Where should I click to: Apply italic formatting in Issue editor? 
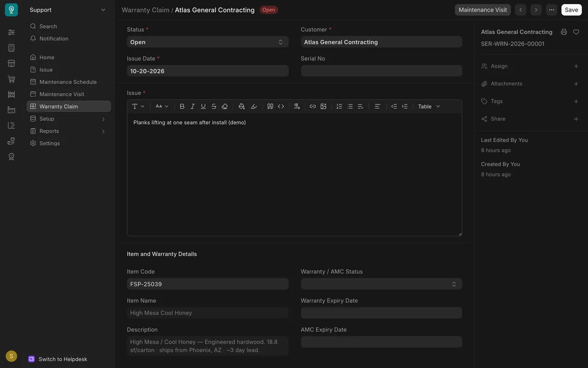192,106
